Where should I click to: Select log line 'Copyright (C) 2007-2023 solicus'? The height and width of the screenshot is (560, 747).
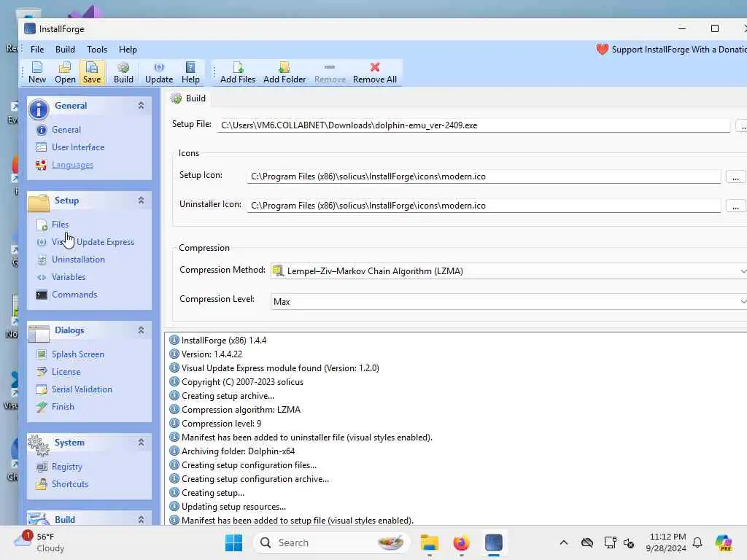coord(242,382)
